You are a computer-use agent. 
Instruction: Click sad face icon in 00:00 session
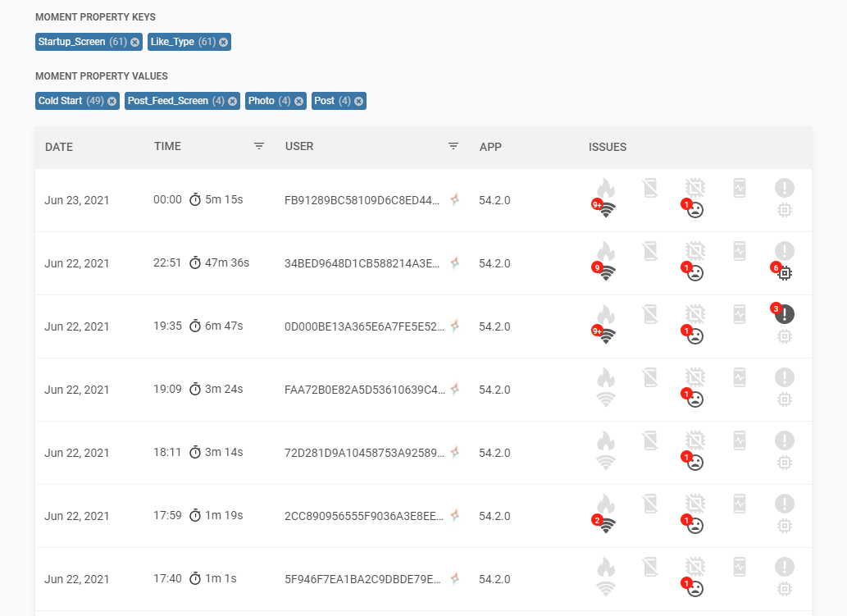(695, 210)
